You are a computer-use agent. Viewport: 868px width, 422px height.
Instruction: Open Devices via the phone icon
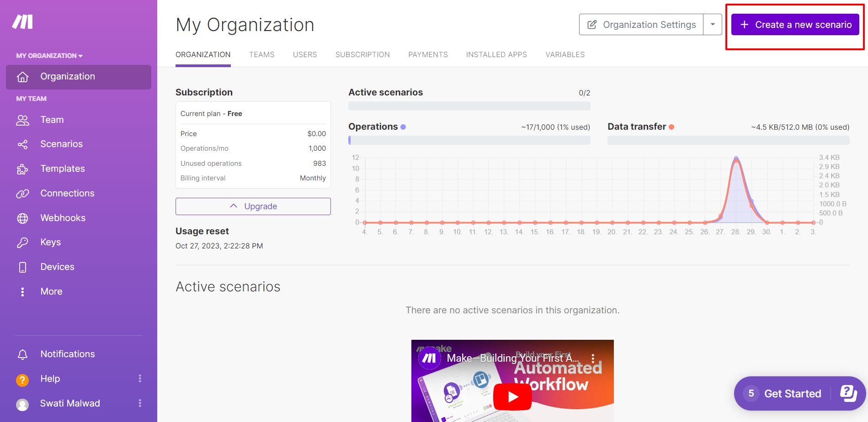click(x=22, y=267)
